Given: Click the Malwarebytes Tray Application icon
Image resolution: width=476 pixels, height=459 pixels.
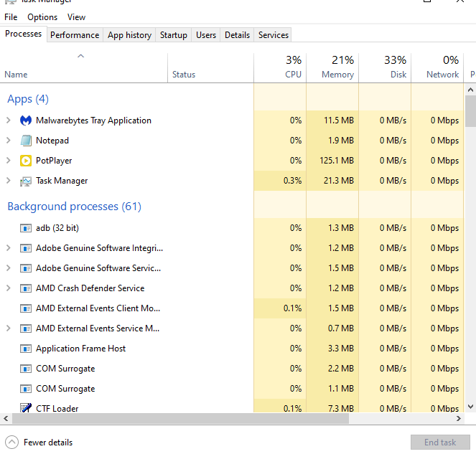Looking at the screenshot, I should (x=26, y=120).
